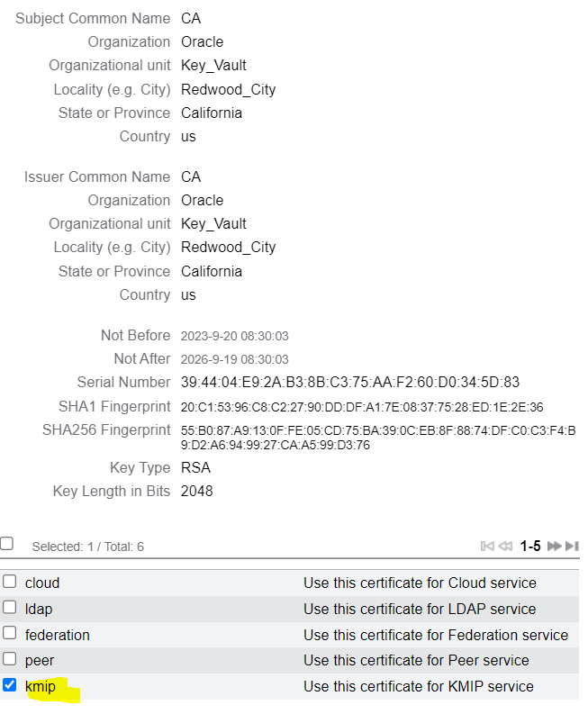Select the peer service checkbox

(x=10, y=659)
